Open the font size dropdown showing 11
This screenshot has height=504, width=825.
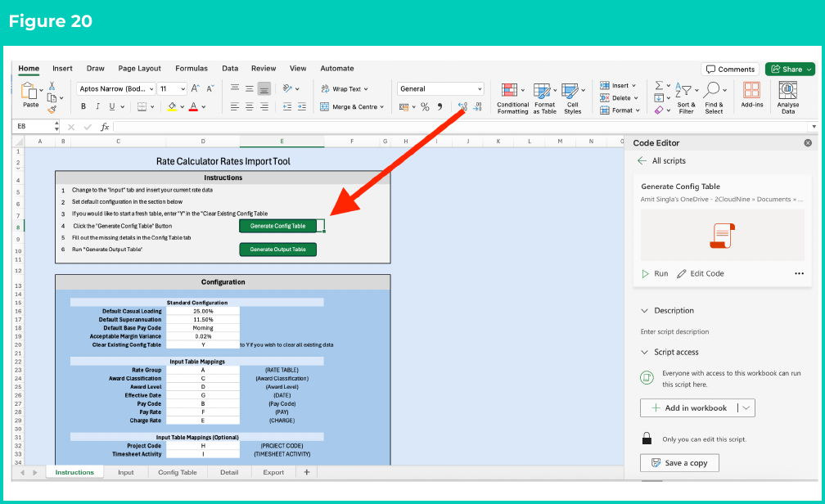[x=172, y=89]
